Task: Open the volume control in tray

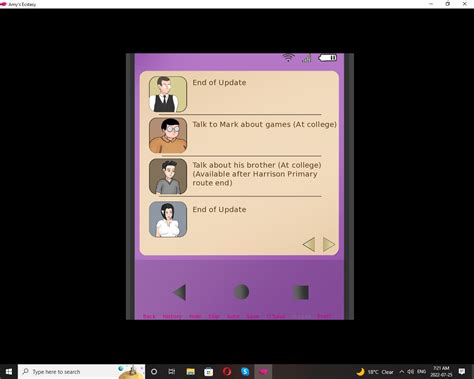Action: coord(411,372)
